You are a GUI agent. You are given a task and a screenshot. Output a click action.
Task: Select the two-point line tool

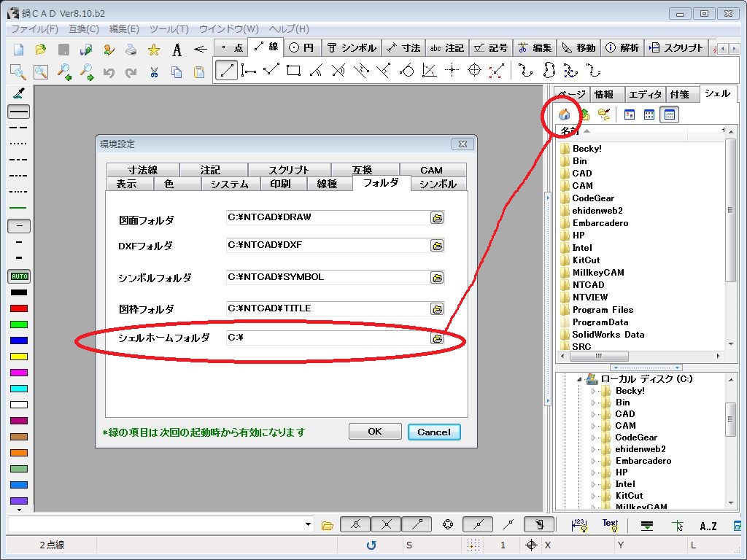point(226,71)
